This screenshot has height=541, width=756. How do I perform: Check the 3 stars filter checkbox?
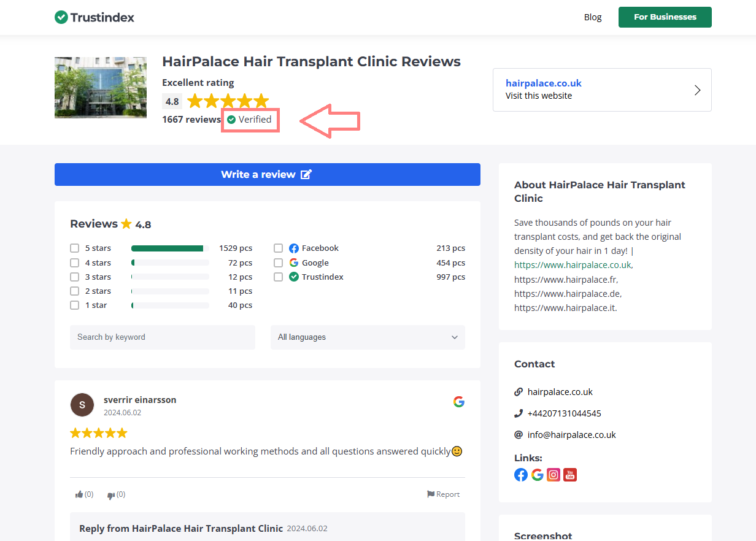click(74, 277)
